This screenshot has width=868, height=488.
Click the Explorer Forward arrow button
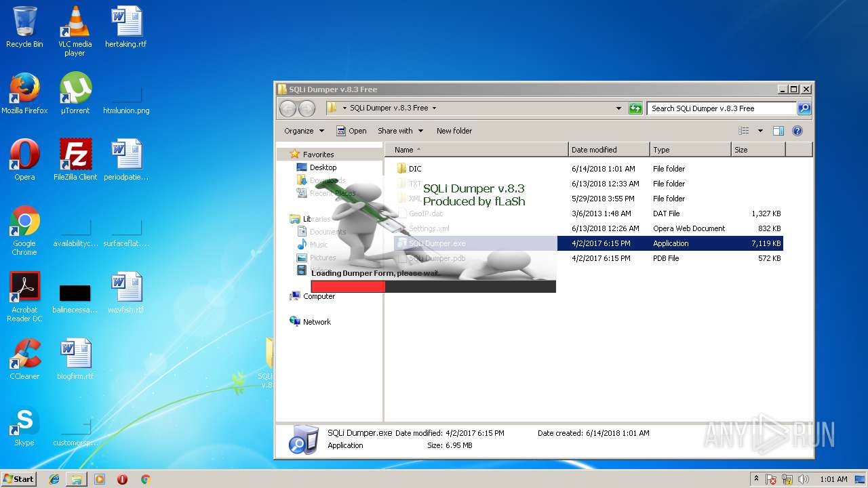pyautogui.click(x=307, y=108)
